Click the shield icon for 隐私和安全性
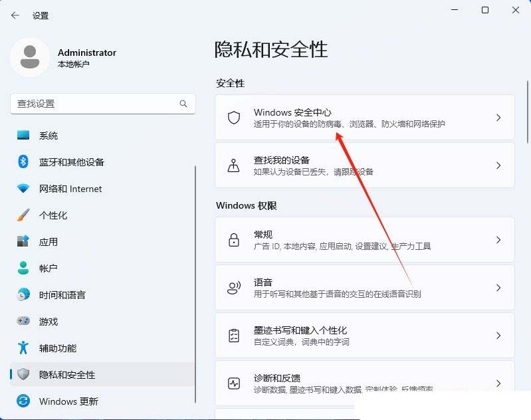Image resolution: width=531 pixels, height=420 pixels. click(23, 374)
